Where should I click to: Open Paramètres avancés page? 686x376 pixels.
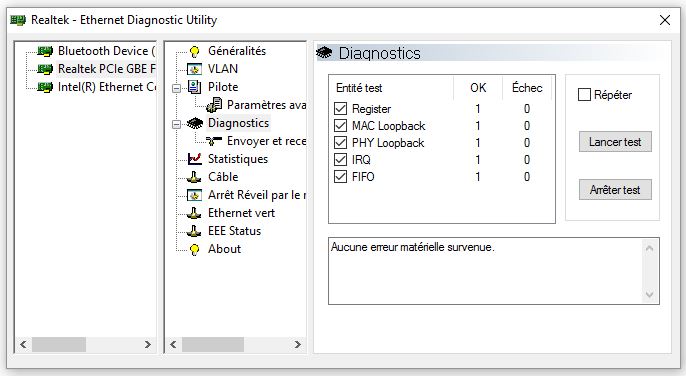(x=266, y=105)
